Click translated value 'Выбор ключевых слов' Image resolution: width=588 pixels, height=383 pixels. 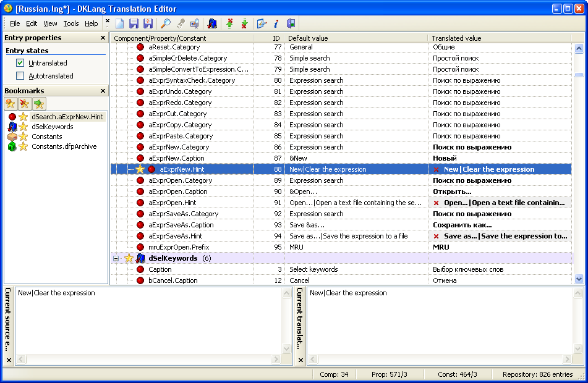pos(468,269)
